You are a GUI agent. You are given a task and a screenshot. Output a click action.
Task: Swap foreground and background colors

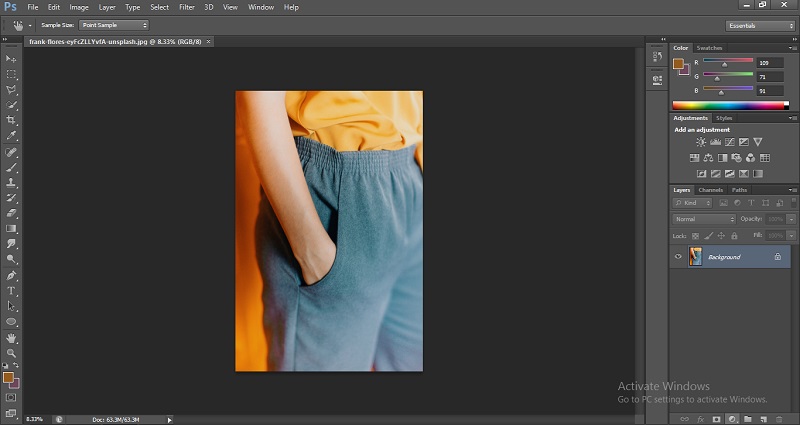16,365
